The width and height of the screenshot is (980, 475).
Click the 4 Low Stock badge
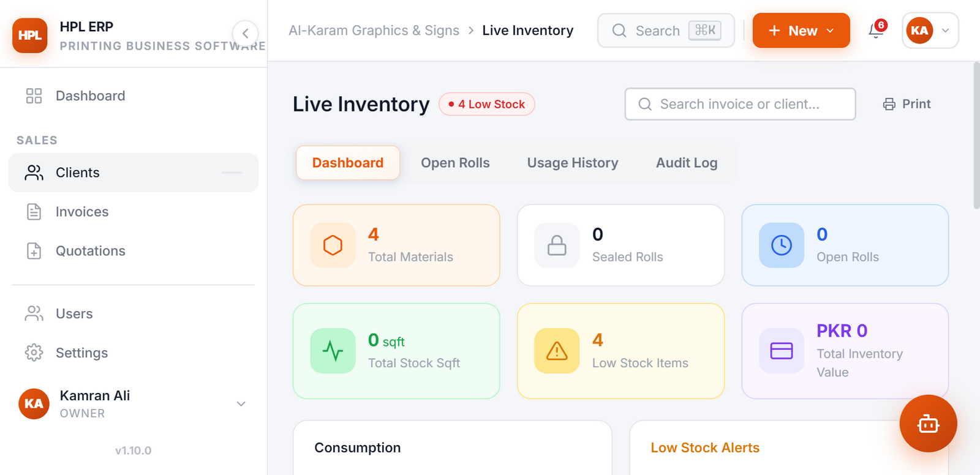[x=487, y=104]
